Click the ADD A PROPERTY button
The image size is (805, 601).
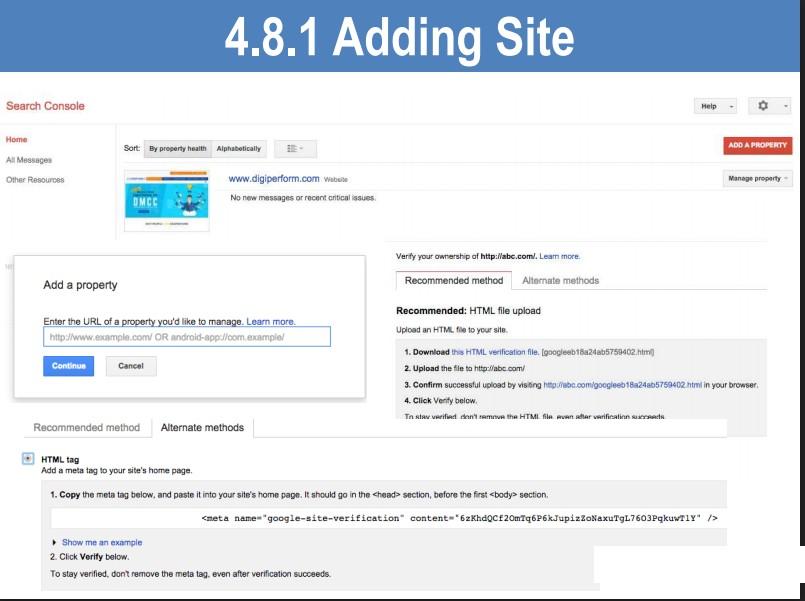coord(757,145)
